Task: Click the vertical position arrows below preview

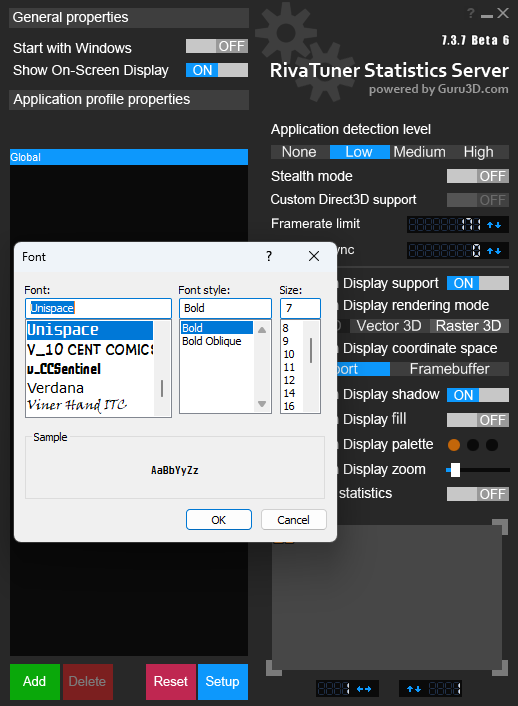Action: pyautogui.click(x=413, y=688)
